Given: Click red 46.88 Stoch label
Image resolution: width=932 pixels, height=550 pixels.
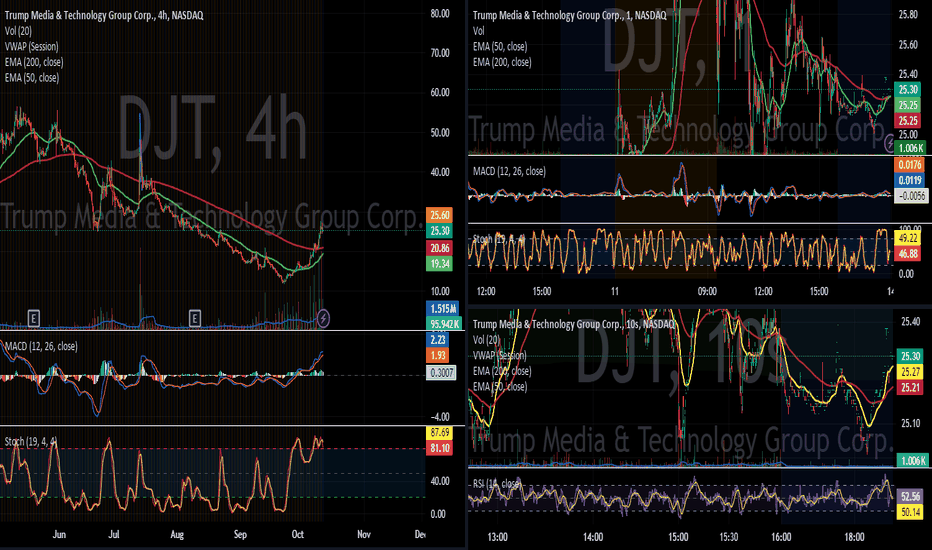Looking at the screenshot, I should pyautogui.click(x=908, y=254).
